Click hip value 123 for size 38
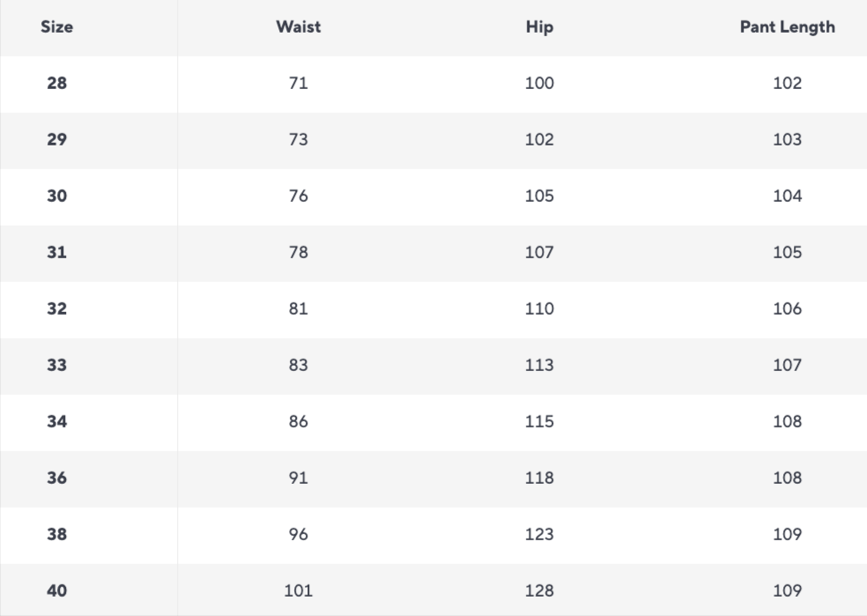The height and width of the screenshot is (616, 867). 539,534
